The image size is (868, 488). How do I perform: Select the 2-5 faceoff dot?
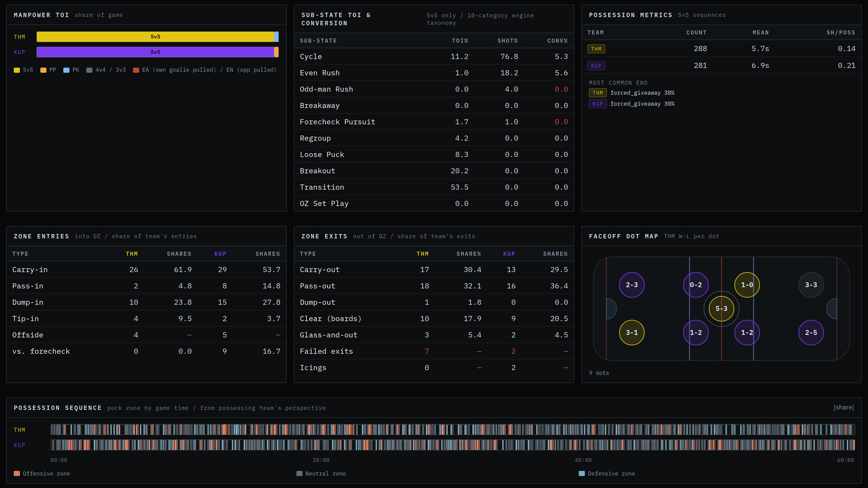811,333
